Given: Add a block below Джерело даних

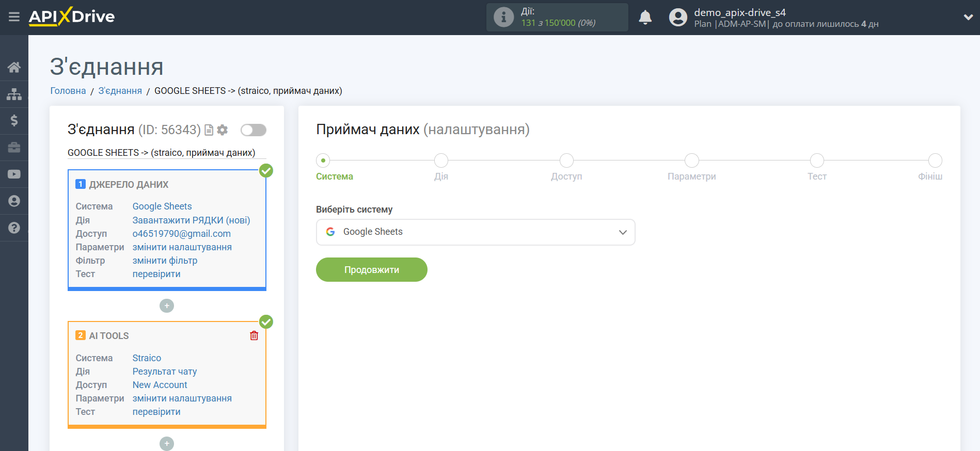Looking at the screenshot, I should 167,306.
